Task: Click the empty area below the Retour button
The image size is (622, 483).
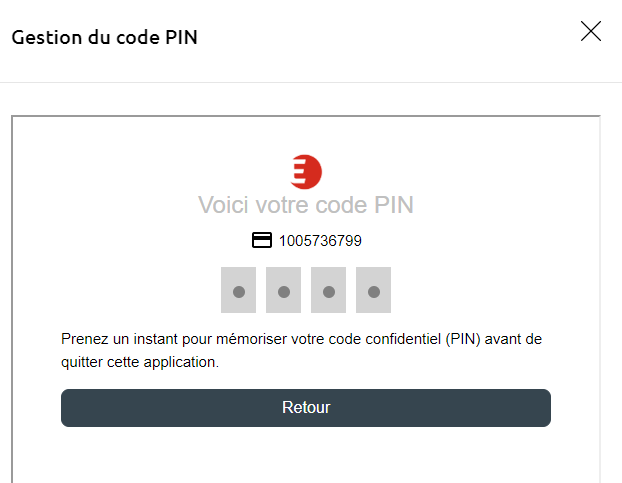Action: click(305, 455)
